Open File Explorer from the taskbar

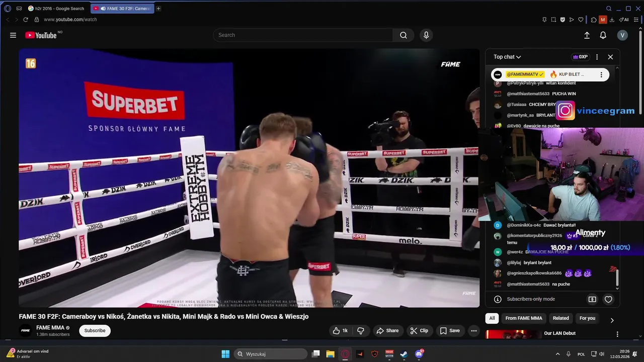pyautogui.click(x=331, y=354)
